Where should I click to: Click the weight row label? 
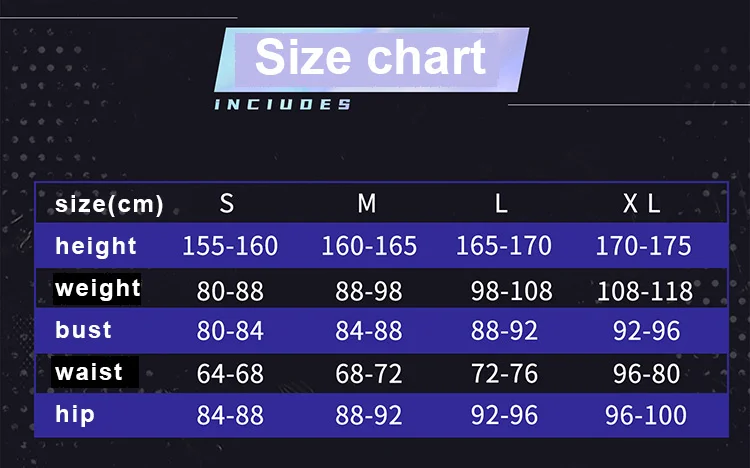point(97,289)
